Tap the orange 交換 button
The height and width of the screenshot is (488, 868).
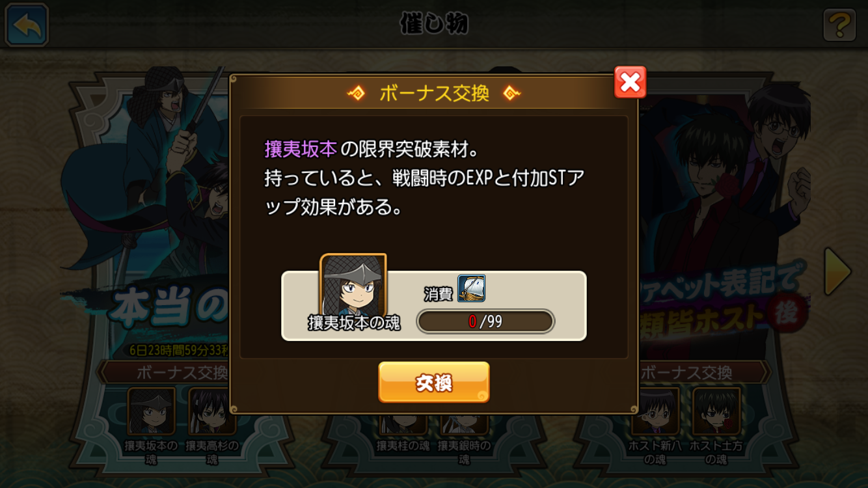tap(434, 383)
